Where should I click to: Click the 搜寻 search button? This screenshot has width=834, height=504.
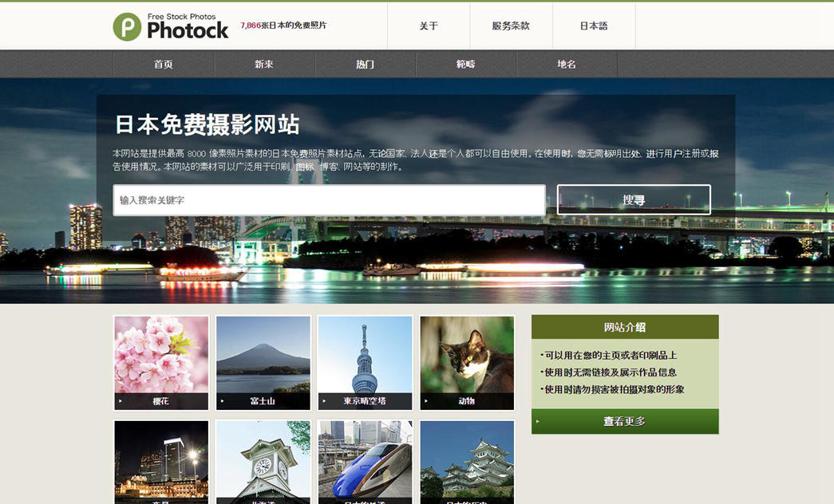point(634,200)
